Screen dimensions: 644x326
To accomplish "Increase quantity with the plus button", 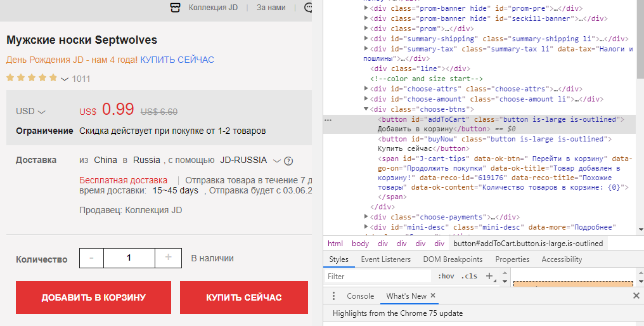I will point(168,258).
